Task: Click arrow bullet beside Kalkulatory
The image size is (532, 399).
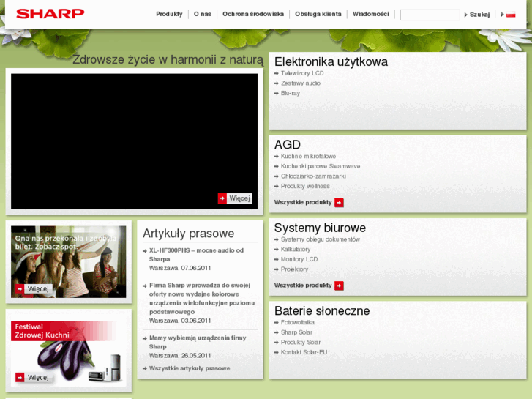Action: [x=277, y=250]
